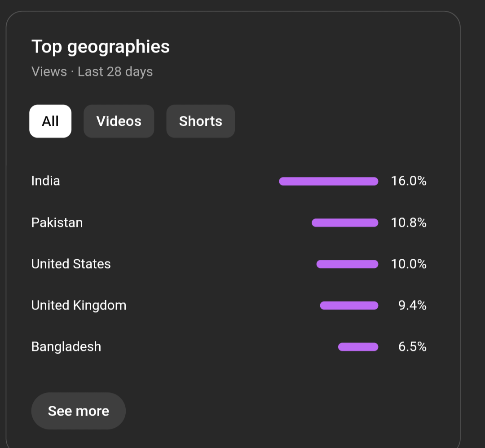Click India's purple progress bar
485x448 pixels.
(328, 181)
